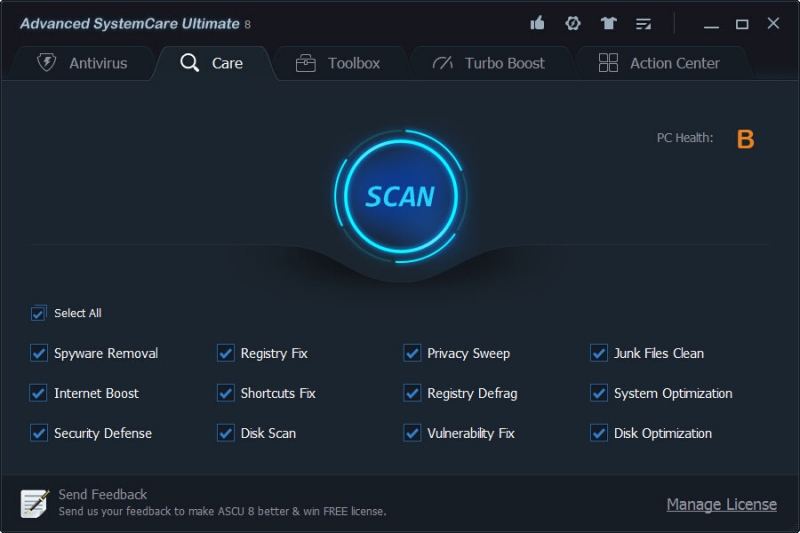Uncheck Internet Boost
800x533 pixels.
point(39,393)
